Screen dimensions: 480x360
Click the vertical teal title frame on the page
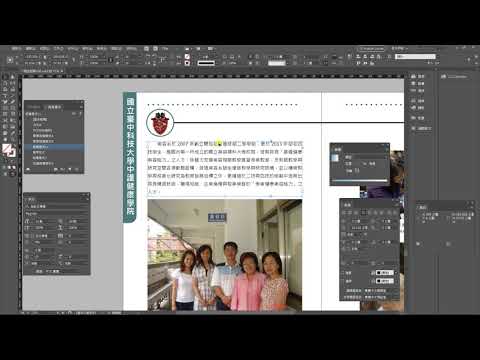(130, 157)
